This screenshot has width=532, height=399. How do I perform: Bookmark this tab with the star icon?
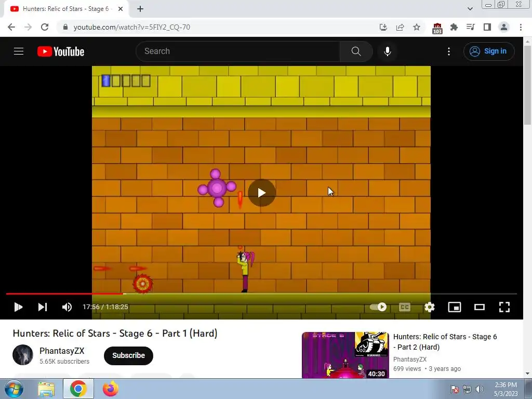click(x=417, y=27)
